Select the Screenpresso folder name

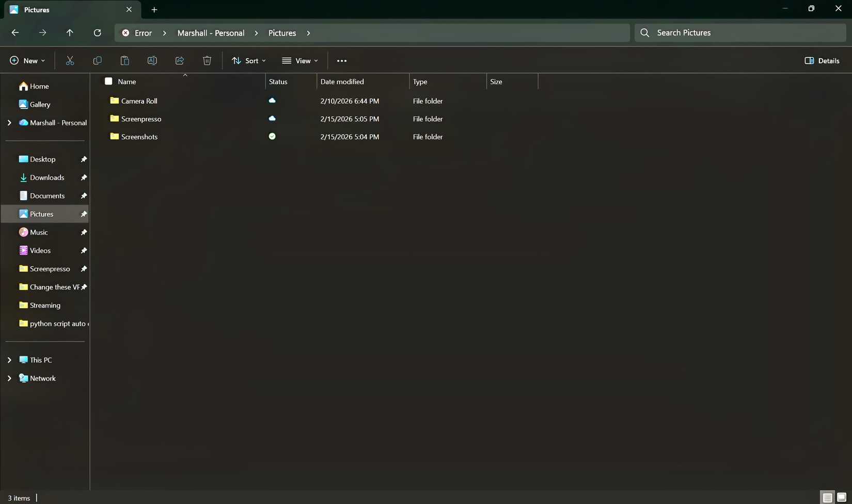(x=141, y=119)
